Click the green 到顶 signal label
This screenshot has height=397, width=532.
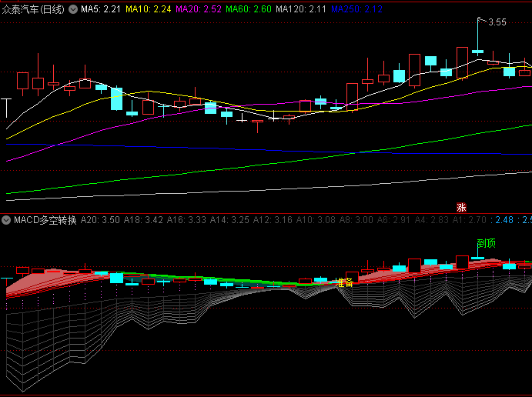[486, 243]
